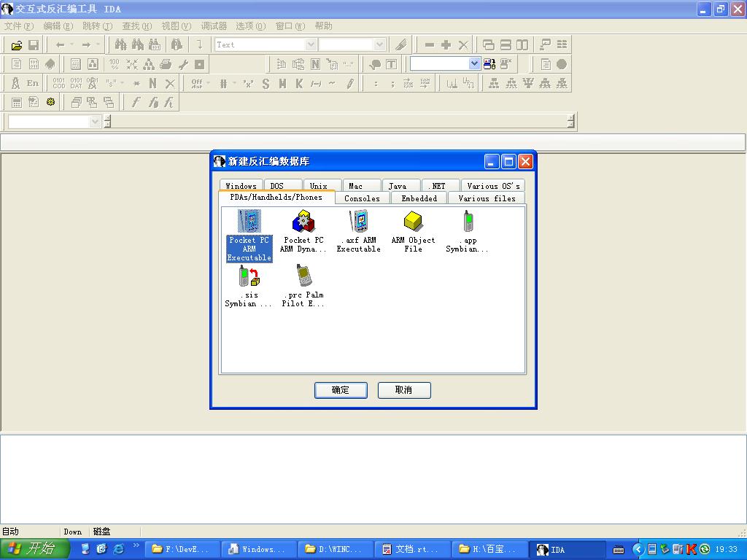Cancel the dialog with the 取消 button
747x560 pixels.
pos(404,390)
